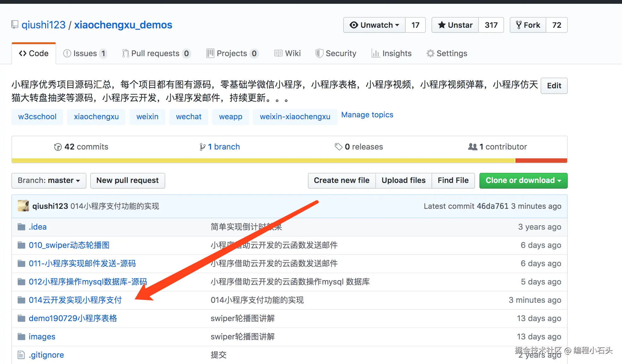
Task: Open the Insights tab
Action: click(x=391, y=53)
